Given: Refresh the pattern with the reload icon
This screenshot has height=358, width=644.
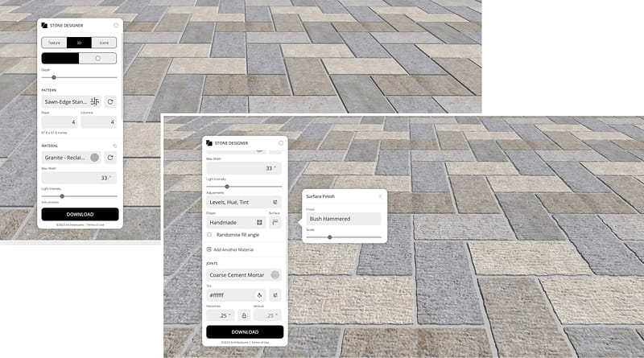Looking at the screenshot, I should click(110, 101).
